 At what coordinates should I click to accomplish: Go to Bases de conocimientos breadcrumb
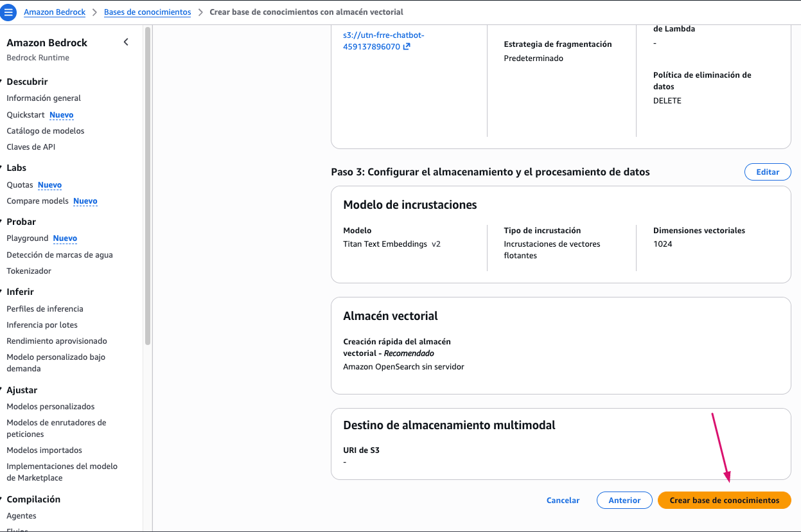pyautogui.click(x=147, y=12)
